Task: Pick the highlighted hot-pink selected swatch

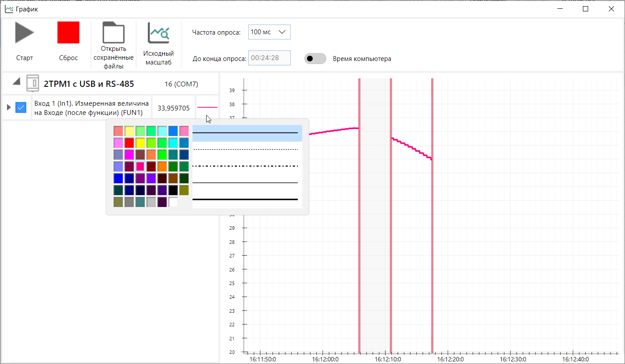Action: point(140,166)
